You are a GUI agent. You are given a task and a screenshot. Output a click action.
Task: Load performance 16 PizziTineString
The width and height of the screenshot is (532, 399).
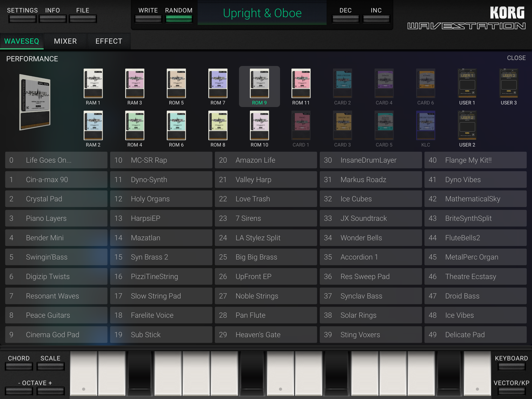(x=161, y=276)
